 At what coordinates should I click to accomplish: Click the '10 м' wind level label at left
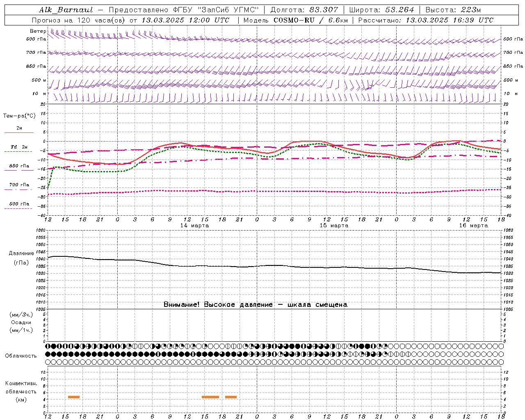pyautogui.click(x=39, y=94)
